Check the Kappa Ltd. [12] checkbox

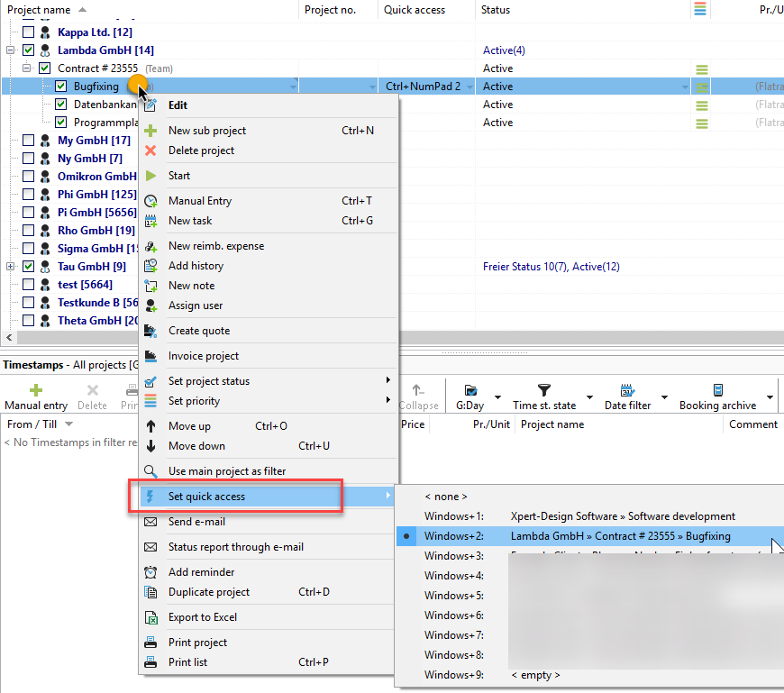pyautogui.click(x=29, y=32)
